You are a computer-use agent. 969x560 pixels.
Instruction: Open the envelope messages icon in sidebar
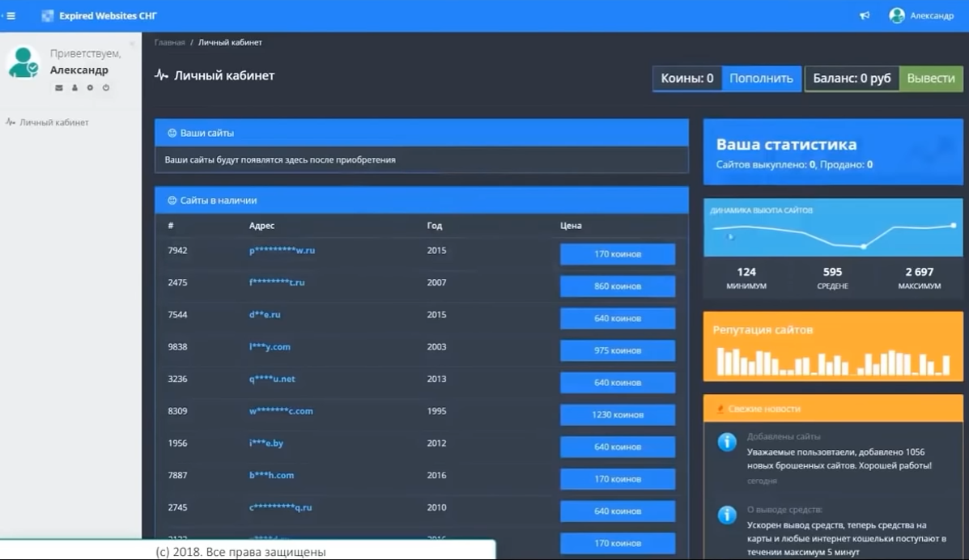[x=59, y=87]
